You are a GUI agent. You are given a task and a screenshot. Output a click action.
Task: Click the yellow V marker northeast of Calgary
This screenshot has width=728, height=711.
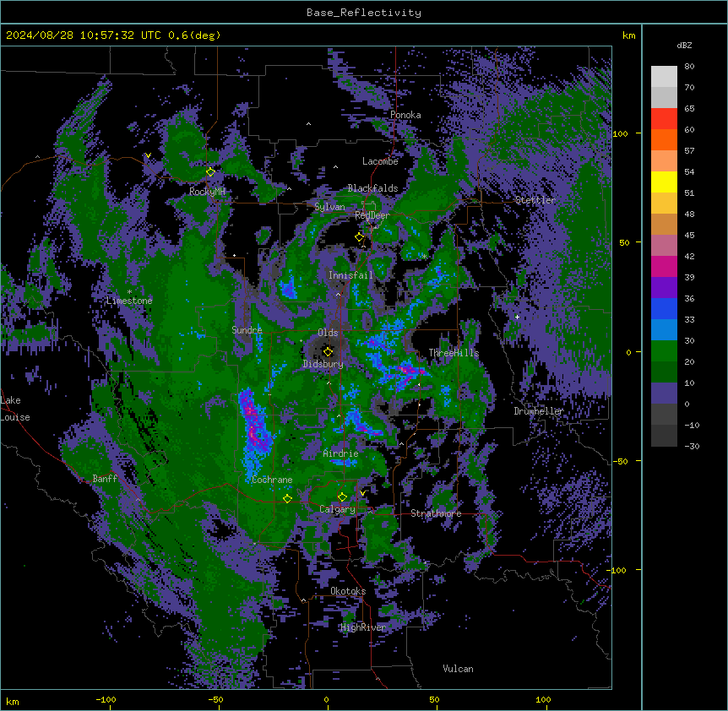click(x=362, y=493)
